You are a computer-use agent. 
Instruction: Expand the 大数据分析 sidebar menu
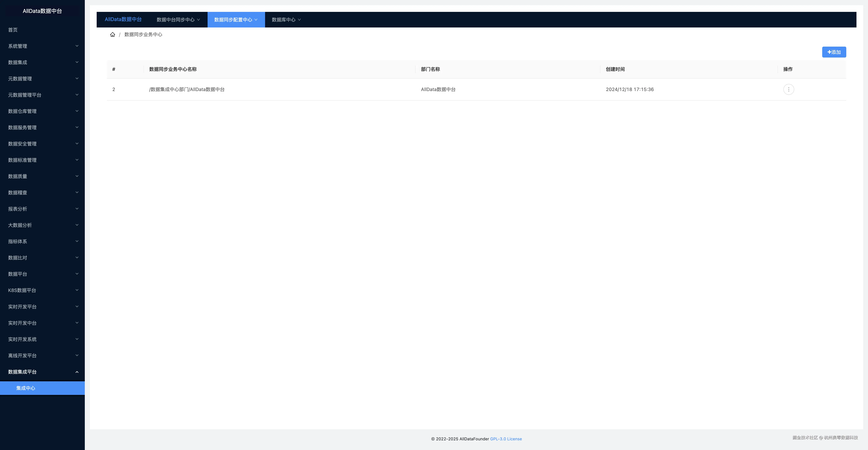click(42, 225)
